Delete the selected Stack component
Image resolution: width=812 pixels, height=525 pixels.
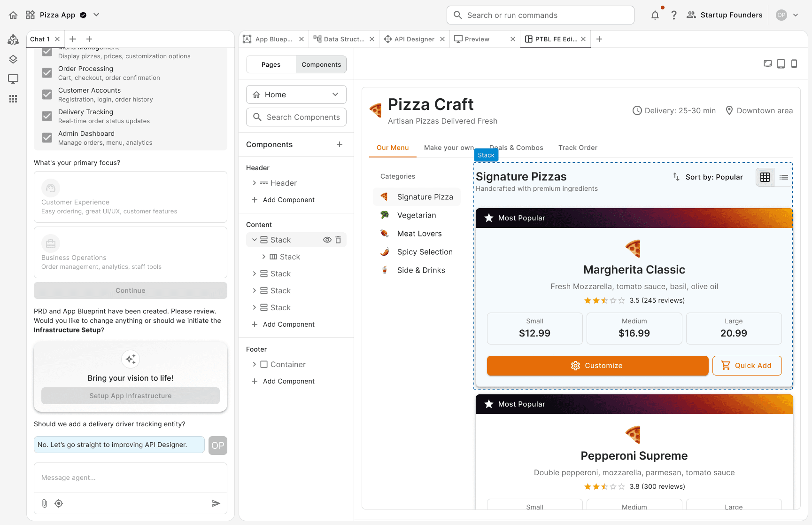point(338,240)
